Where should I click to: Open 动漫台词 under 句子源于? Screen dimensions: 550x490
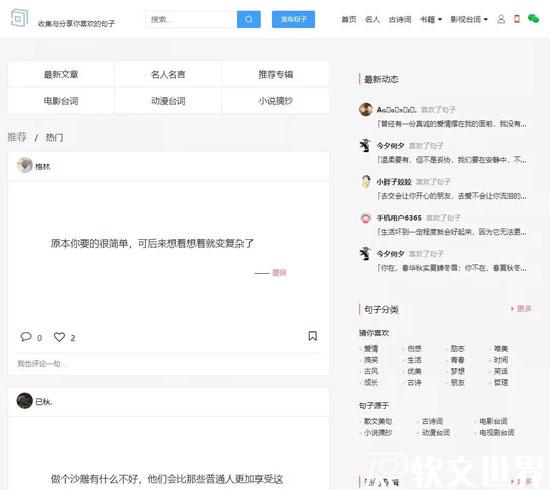coord(436,432)
